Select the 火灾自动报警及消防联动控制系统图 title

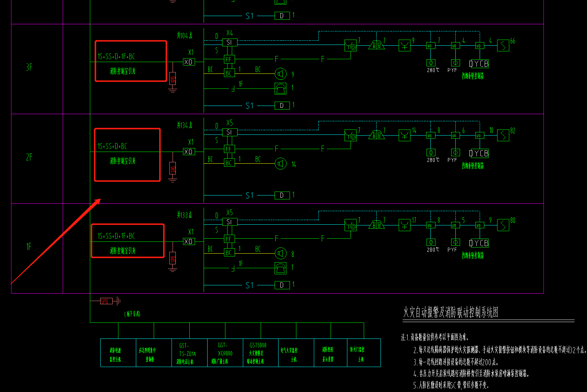point(451,312)
